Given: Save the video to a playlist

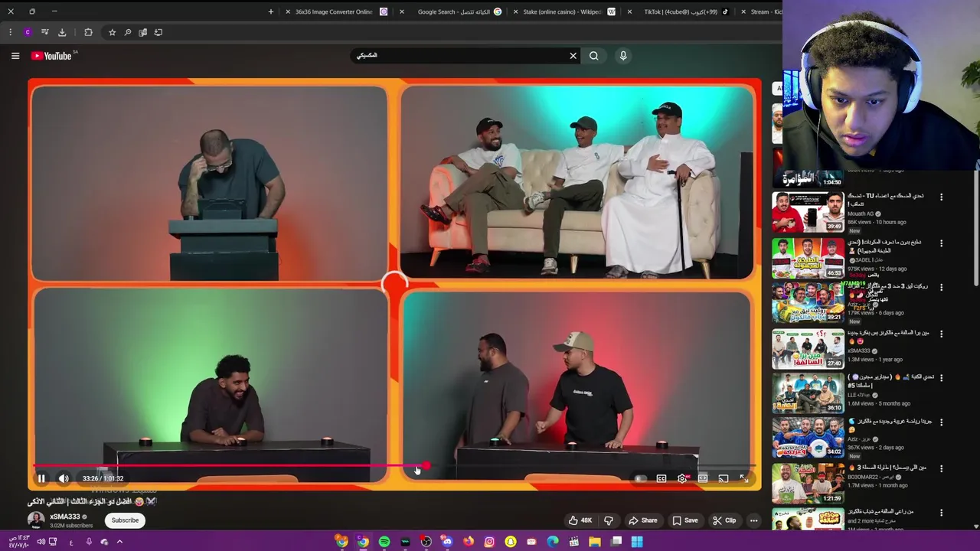Looking at the screenshot, I should (685, 520).
